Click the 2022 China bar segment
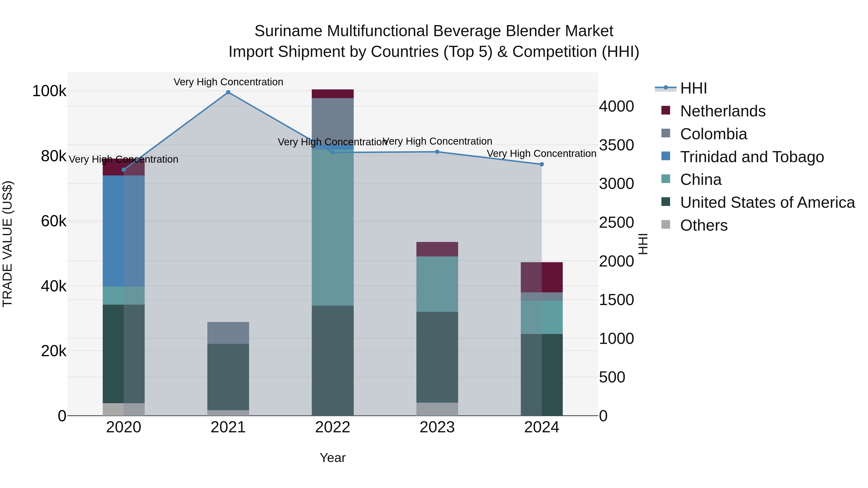The height and width of the screenshot is (488, 868). pos(332,228)
